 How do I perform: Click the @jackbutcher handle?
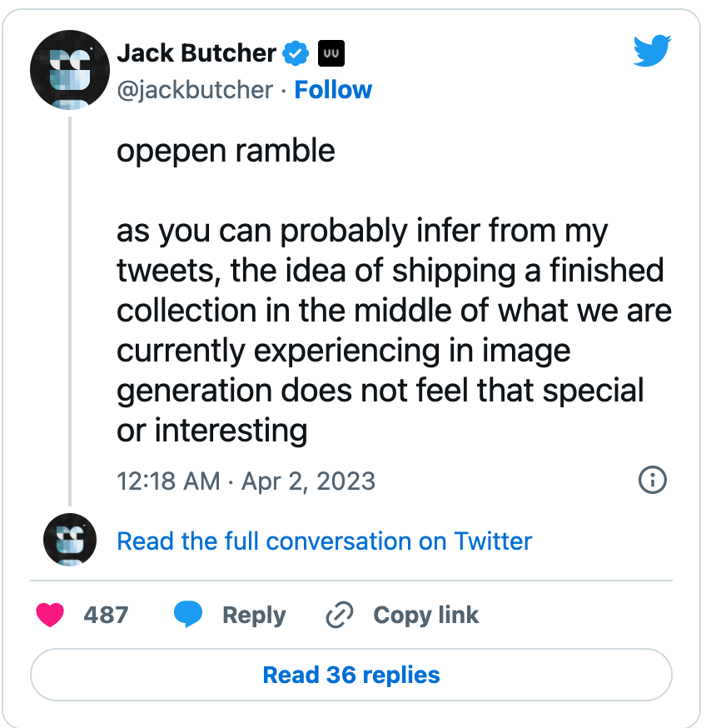coord(195,90)
